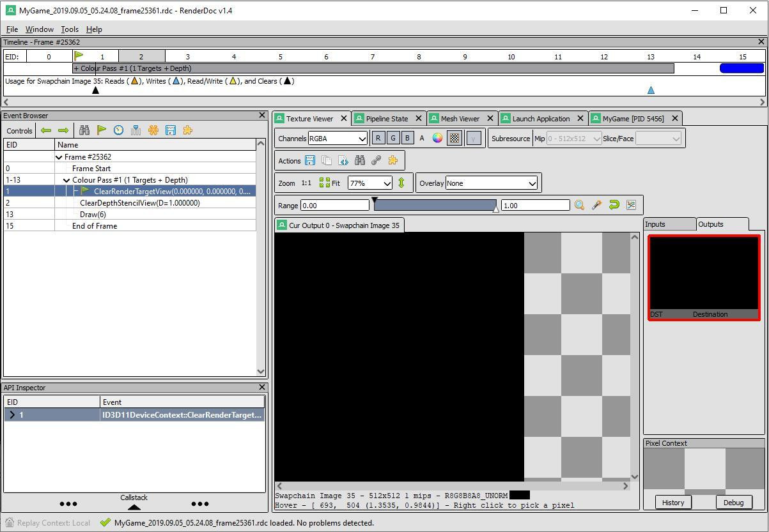Click the blue write marker on timeline
Viewport: 769px width, 532px height.
point(651,91)
